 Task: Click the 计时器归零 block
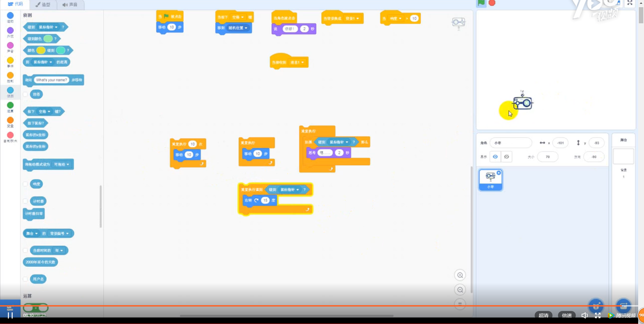pos(34,214)
